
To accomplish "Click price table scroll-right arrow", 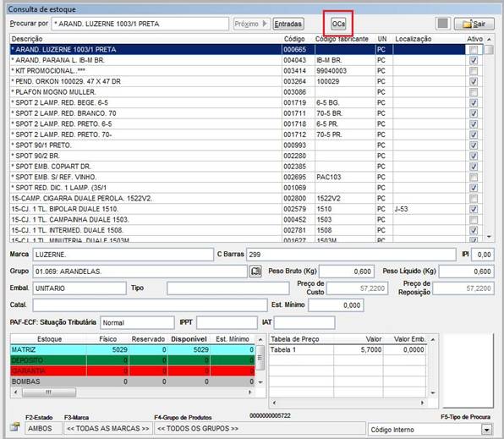I will (x=422, y=403).
